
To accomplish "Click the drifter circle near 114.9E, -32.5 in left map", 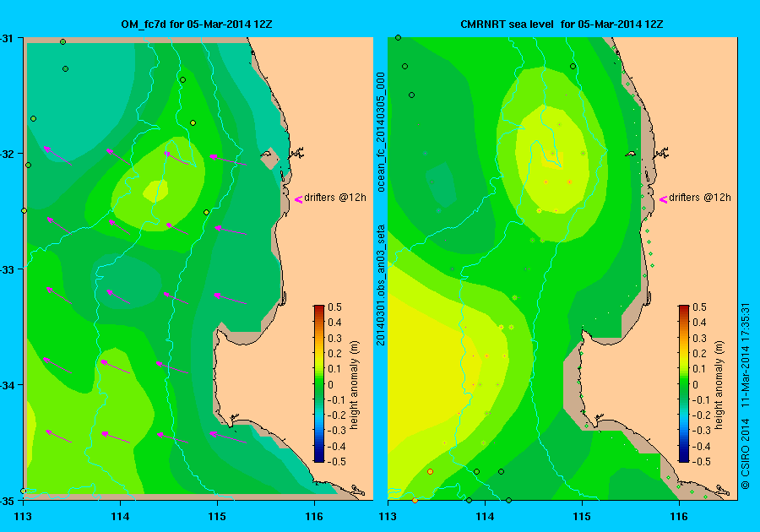I will (x=207, y=212).
